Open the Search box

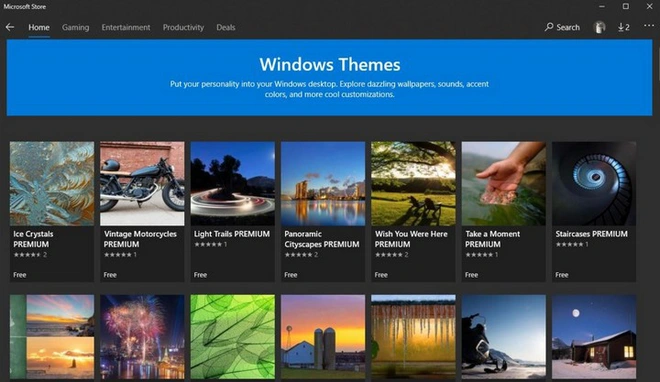pyautogui.click(x=562, y=27)
